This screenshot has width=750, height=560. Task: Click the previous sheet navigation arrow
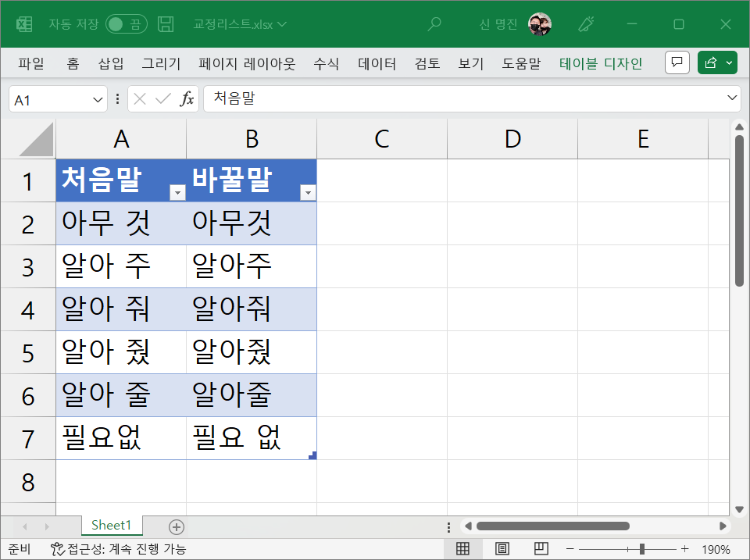pos(25,526)
